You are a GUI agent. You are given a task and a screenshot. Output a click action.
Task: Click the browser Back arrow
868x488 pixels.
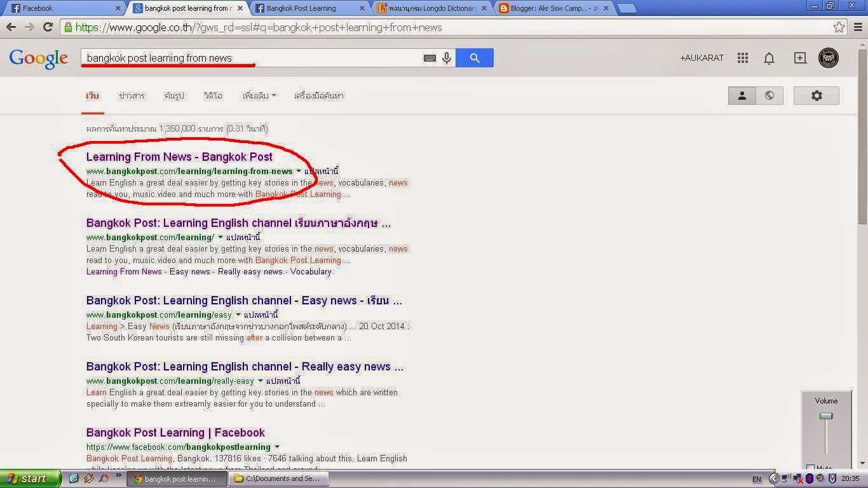pyautogui.click(x=11, y=27)
